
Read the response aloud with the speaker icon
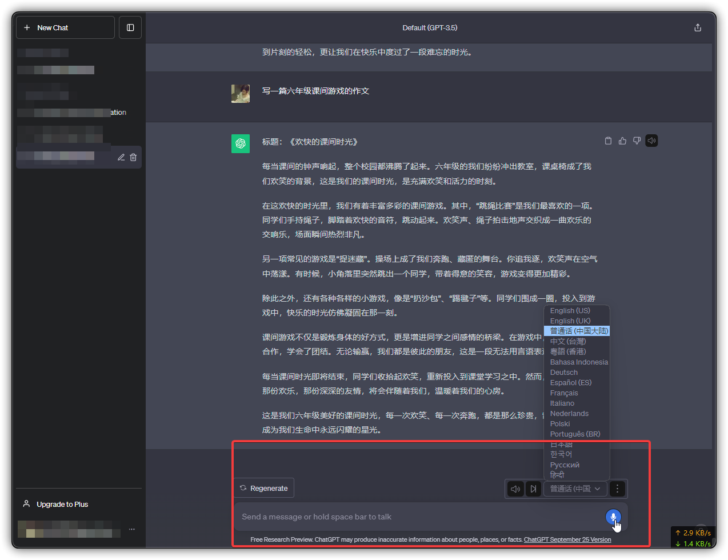[x=651, y=141]
